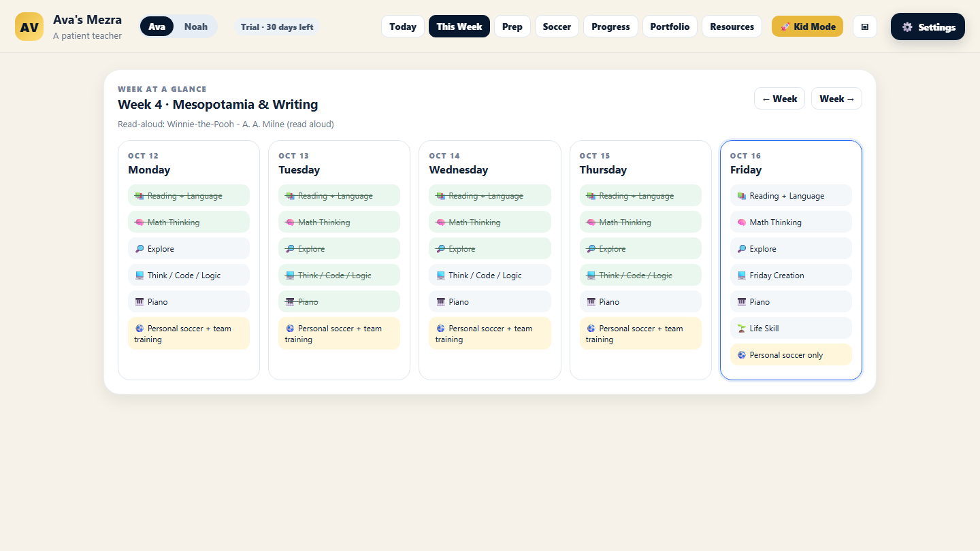Click Monday's Personal soccer + team training item
The height and width of the screenshot is (551, 980).
coord(189,333)
